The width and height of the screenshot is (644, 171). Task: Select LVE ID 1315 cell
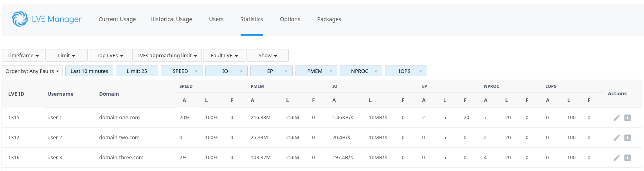(x=14, y=118)
